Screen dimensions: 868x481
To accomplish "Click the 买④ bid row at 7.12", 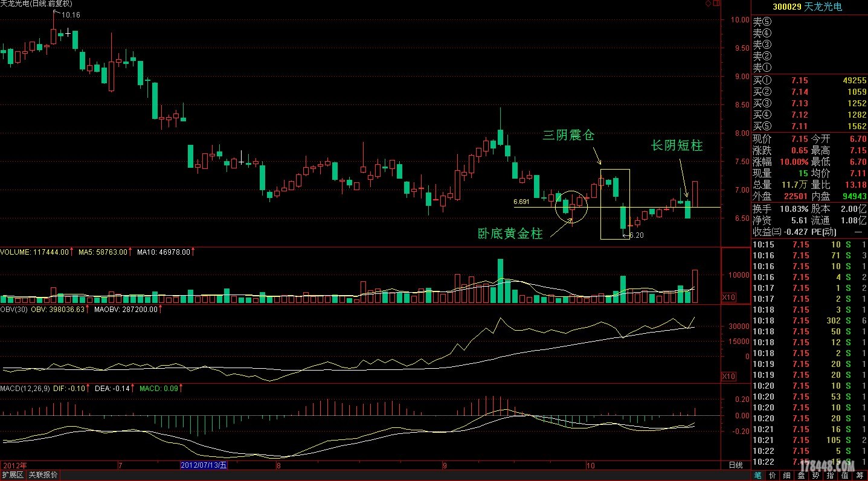I will click(x=809, y=115).
